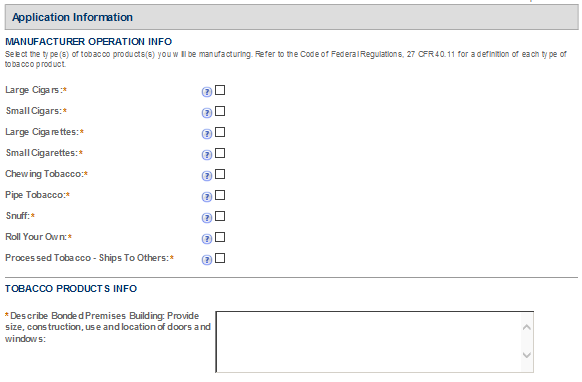This screenshot has width=582, height=382.
Task: View help tooltip for Snuff
Action: [x=207, y=218]
